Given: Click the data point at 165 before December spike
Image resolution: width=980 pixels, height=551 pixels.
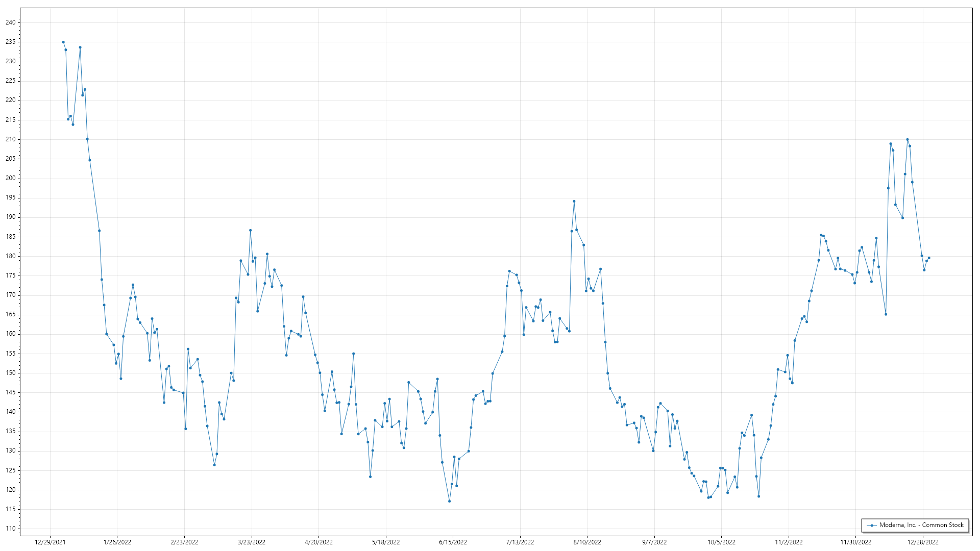Looking at the screenshot, I should [886, 314].
